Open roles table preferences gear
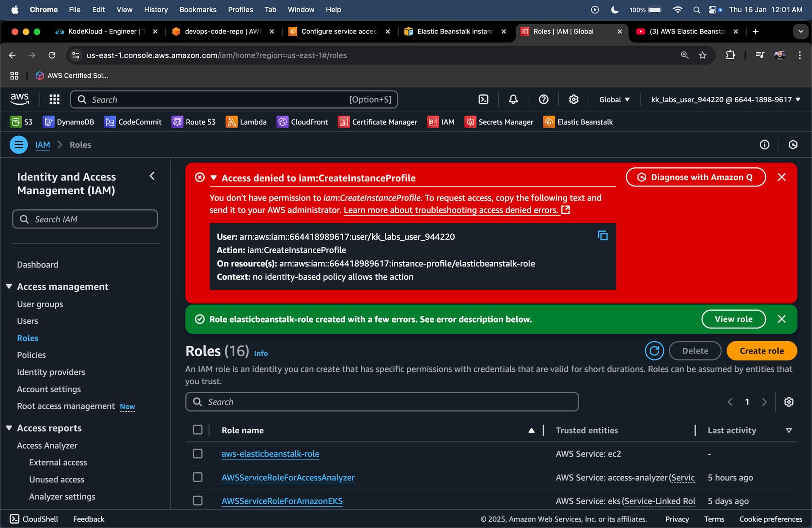The image size is (812, 528). [788, 402]
